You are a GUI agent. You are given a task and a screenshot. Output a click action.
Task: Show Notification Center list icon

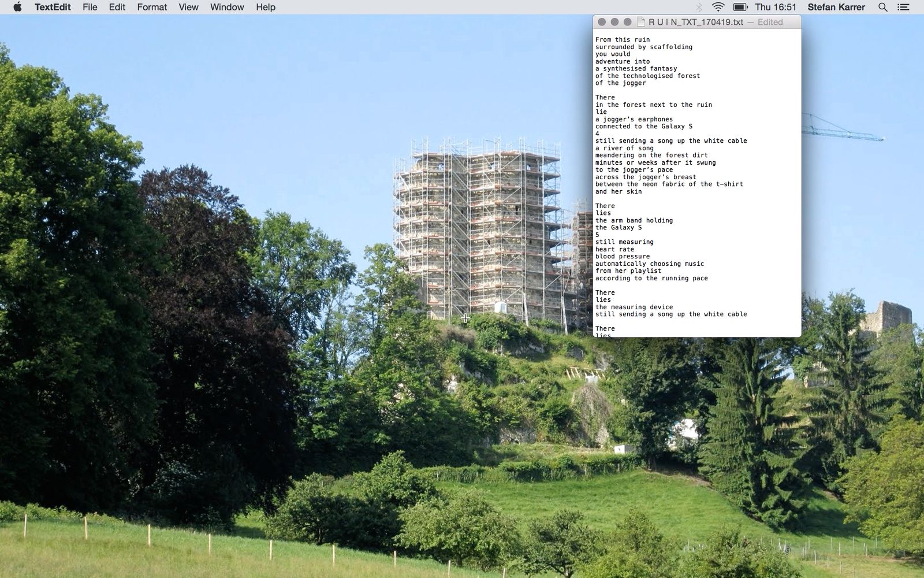coord(903,7)
